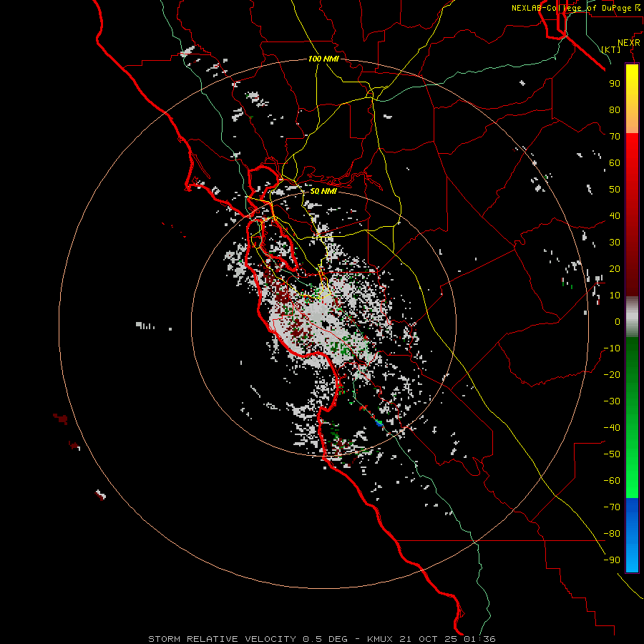Screen dimensions: 644x644
Task: Click the KT units label above the color scale
Action: point(611,49)
